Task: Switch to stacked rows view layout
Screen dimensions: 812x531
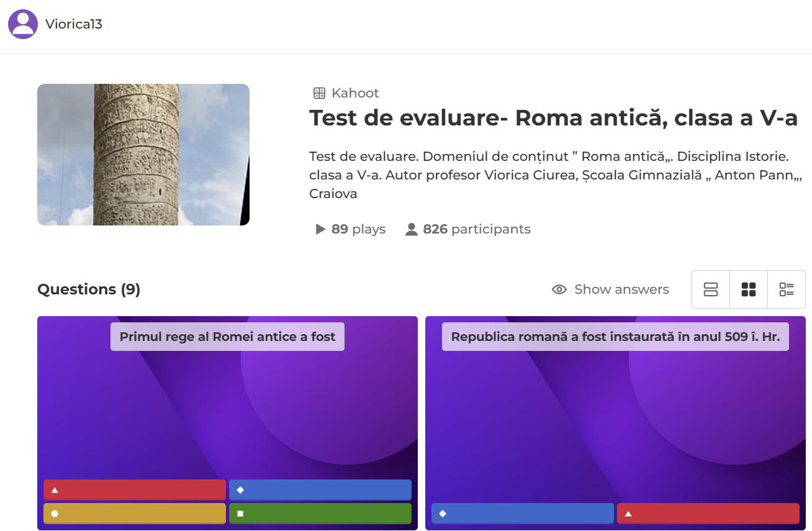Action: 711,289
